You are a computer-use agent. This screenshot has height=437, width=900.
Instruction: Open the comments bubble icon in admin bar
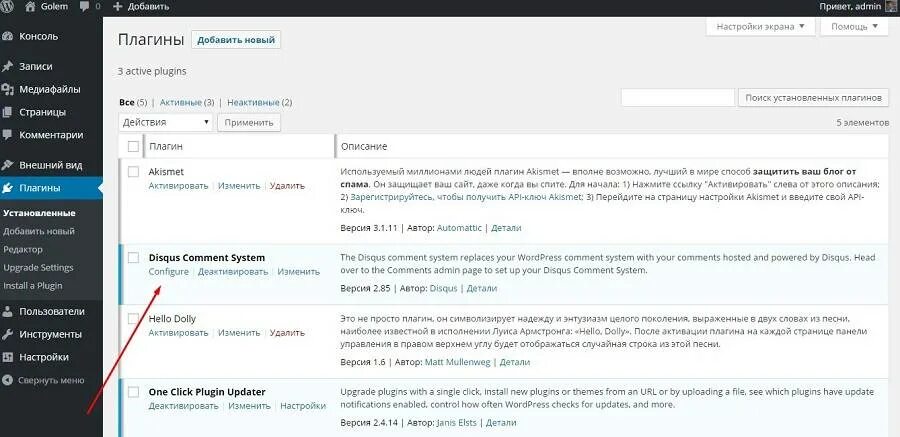point(84,7)
